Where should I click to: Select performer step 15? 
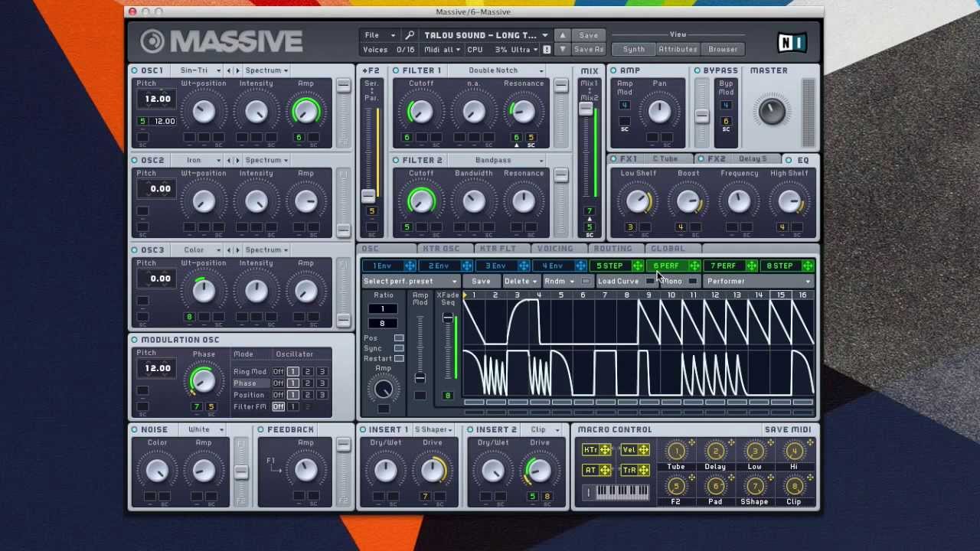[780, 295]
